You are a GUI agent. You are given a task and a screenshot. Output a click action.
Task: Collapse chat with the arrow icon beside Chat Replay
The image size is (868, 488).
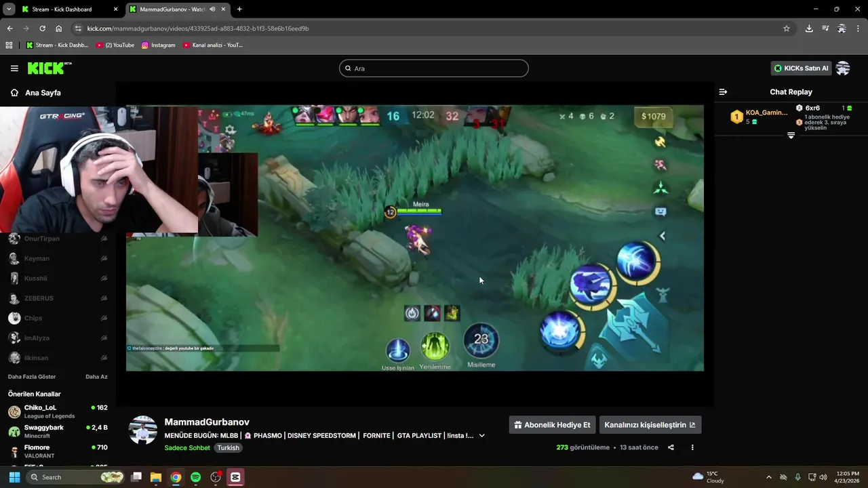tap(723, 92)
